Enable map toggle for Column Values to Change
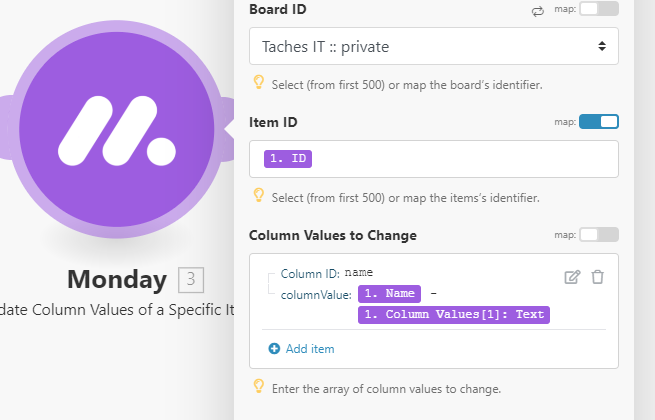The width and height of the screenshot is (655, 420). click(x=599, y=234)
